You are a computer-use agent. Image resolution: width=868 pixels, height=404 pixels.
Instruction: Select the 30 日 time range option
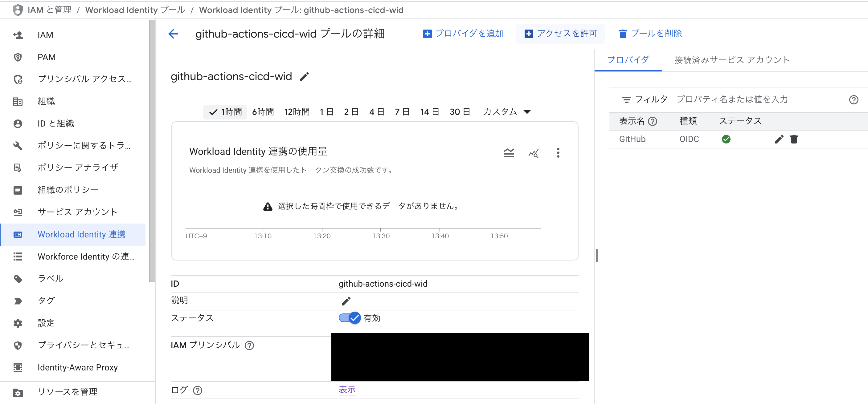tap(460, 111)
